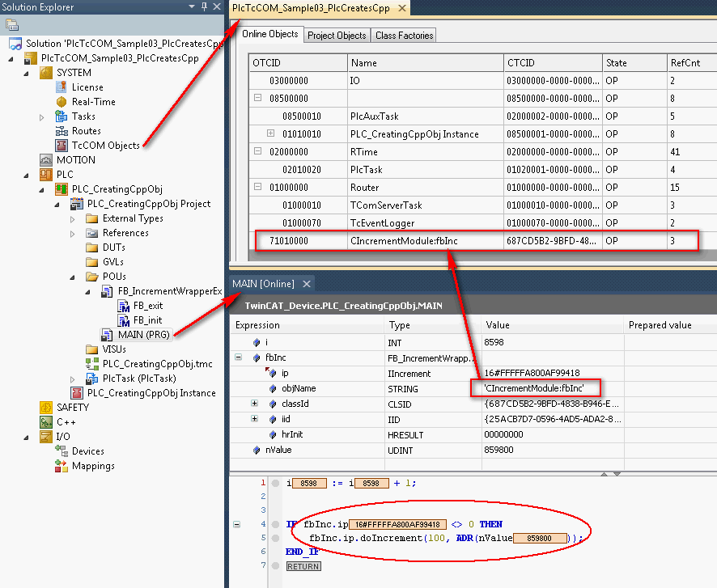Toggle breakpoint marker on line 1
The width and height of the screenshot is (717, 588).
click(275, 483)
